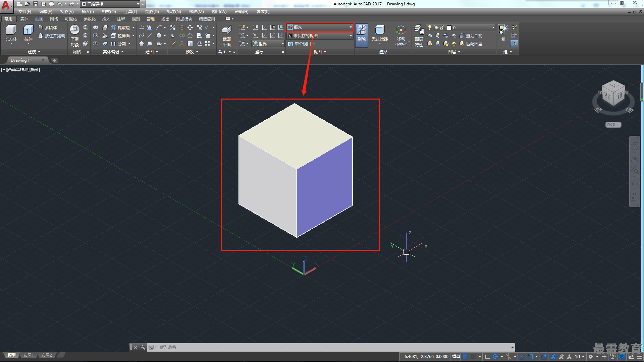644x362 pixels.
Task: Switch to the 实体 ribbon tab
Action: pos(24,19)
